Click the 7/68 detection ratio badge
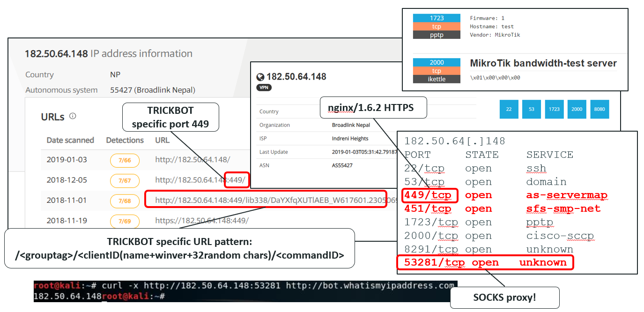 tap(125, 201)
